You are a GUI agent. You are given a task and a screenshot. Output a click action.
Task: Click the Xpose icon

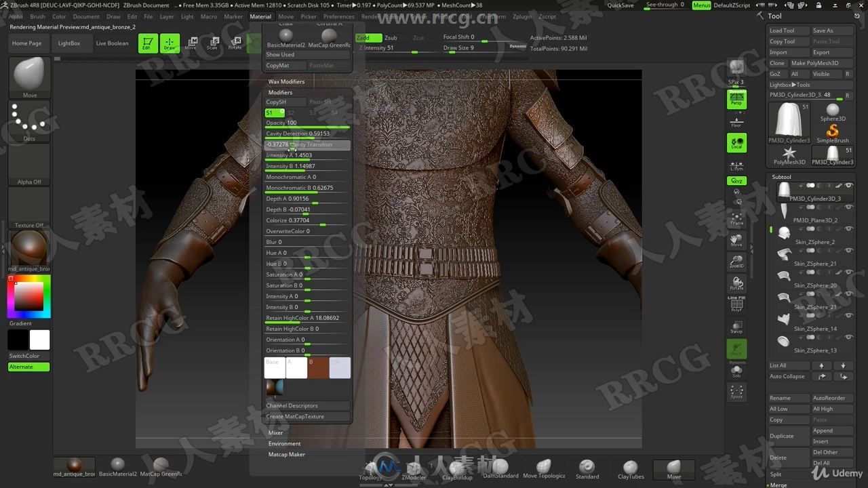click(736, 392)
